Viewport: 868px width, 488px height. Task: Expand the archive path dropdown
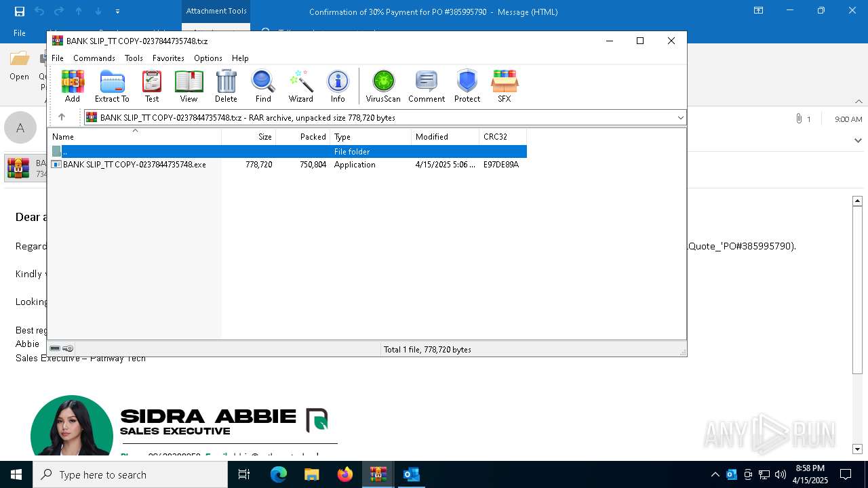pos(680,118)
